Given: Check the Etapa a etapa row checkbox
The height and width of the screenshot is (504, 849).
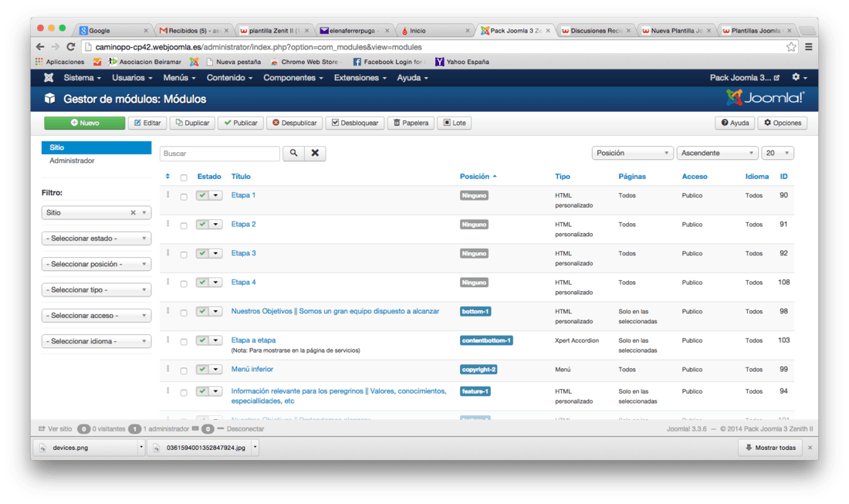Looking at the screenshot, I should pyautogui.click(x=184, y=342).
